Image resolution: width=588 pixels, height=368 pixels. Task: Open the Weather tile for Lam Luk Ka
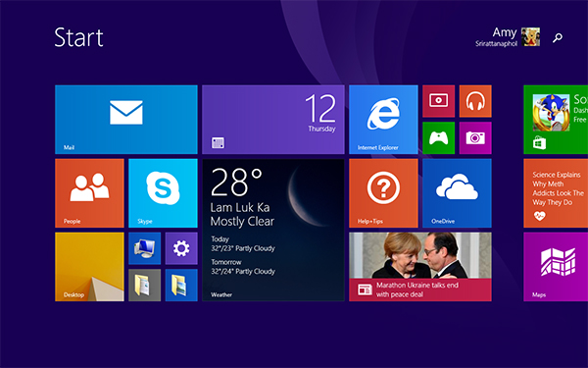click(x=273, y=230)
